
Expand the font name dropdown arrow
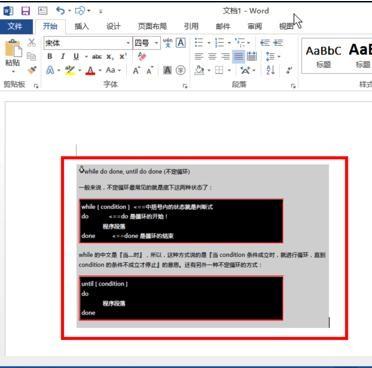pyautogui.click(x=128, y=43)
